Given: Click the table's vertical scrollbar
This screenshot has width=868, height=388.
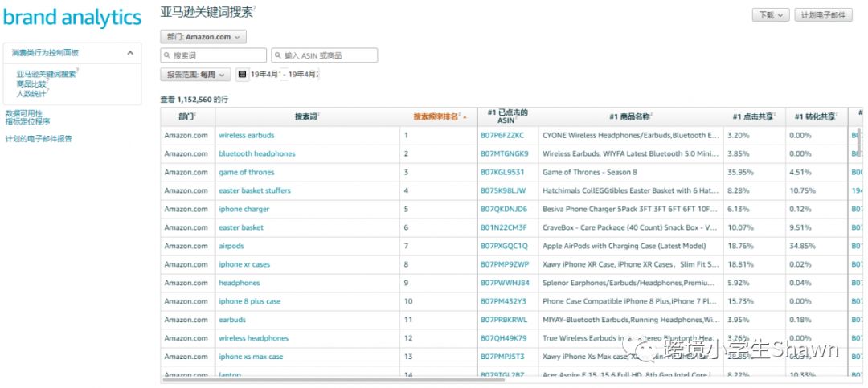Looking at the screenshot, I should click(859, 143).
